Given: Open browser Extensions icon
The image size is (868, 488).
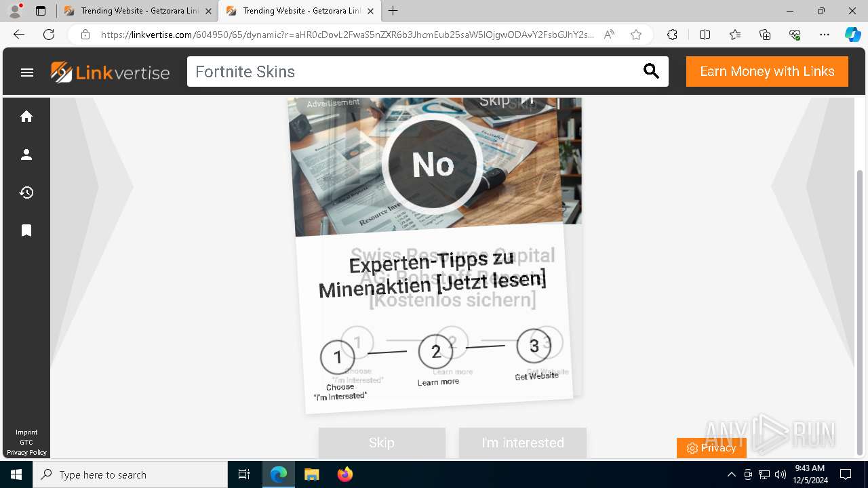Looking at the screenshot, I should coord(672,35).
